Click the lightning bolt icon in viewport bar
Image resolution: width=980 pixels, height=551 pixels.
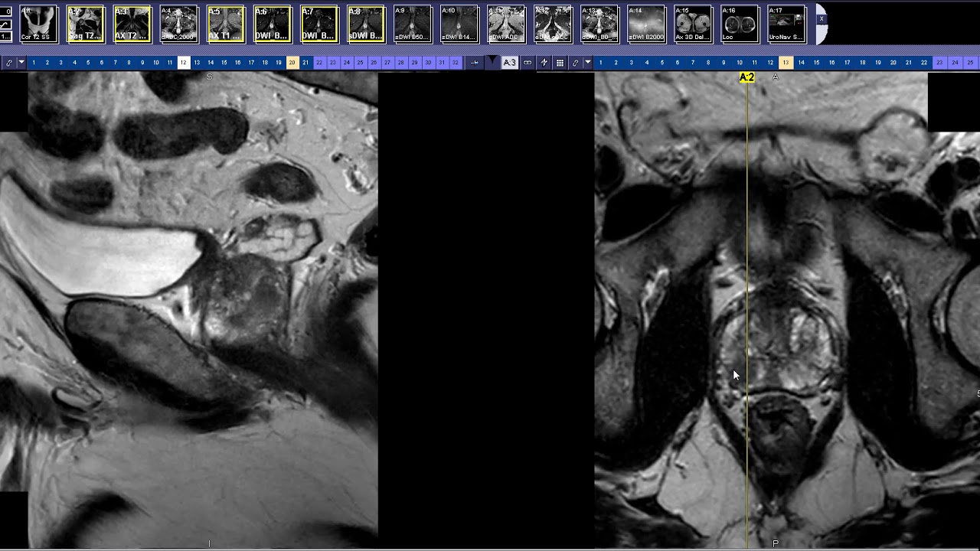tap(544, 63)
